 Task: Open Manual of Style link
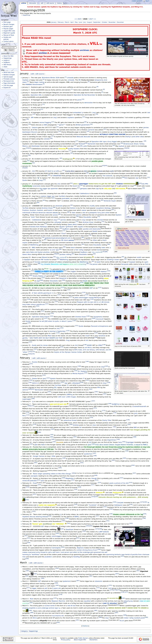pos(9,35)
